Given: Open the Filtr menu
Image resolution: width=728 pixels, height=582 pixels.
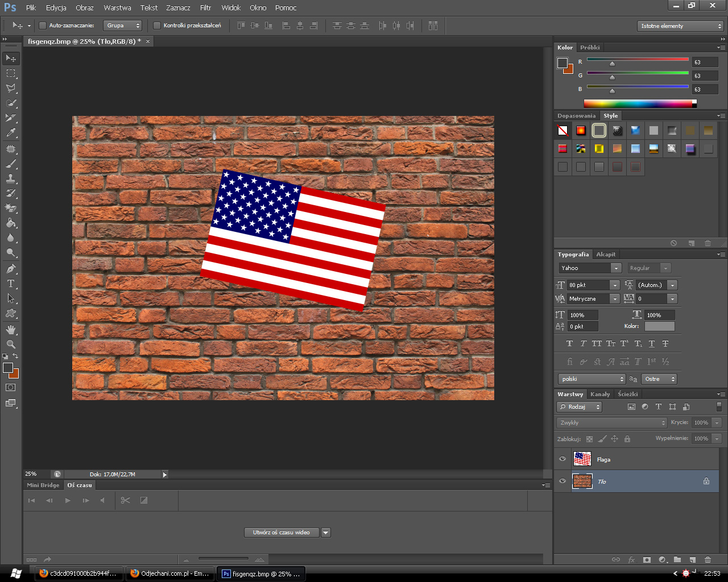Looking at the screenshot, I should tap(205, 7).
